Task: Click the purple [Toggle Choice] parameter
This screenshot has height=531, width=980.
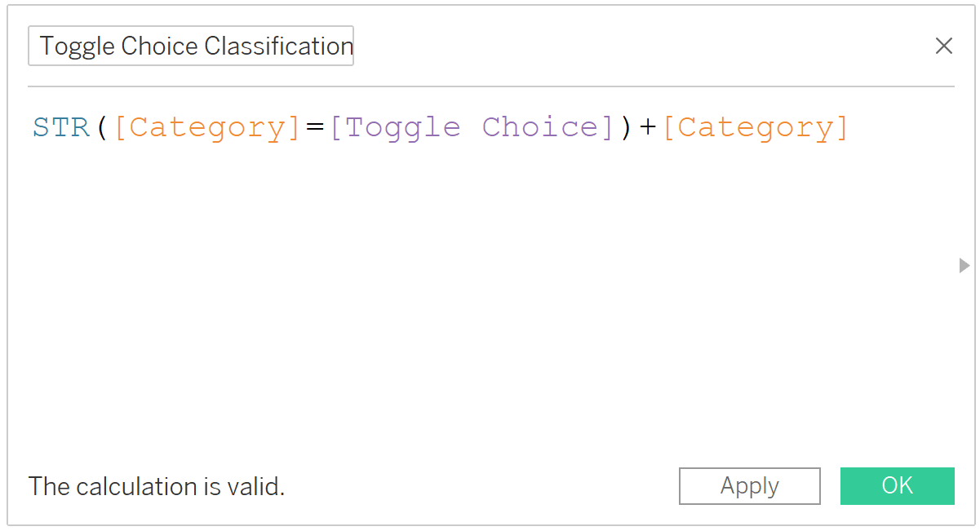Action: point(472,127)
